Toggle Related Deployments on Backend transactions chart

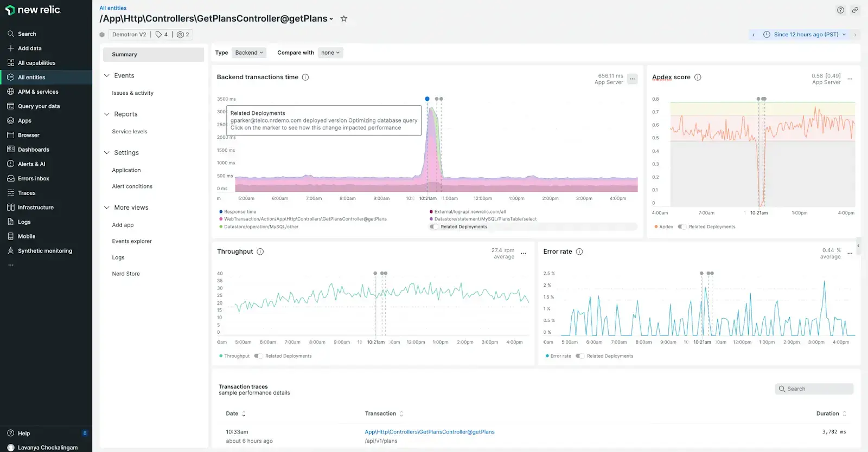(x=435, y=227)
